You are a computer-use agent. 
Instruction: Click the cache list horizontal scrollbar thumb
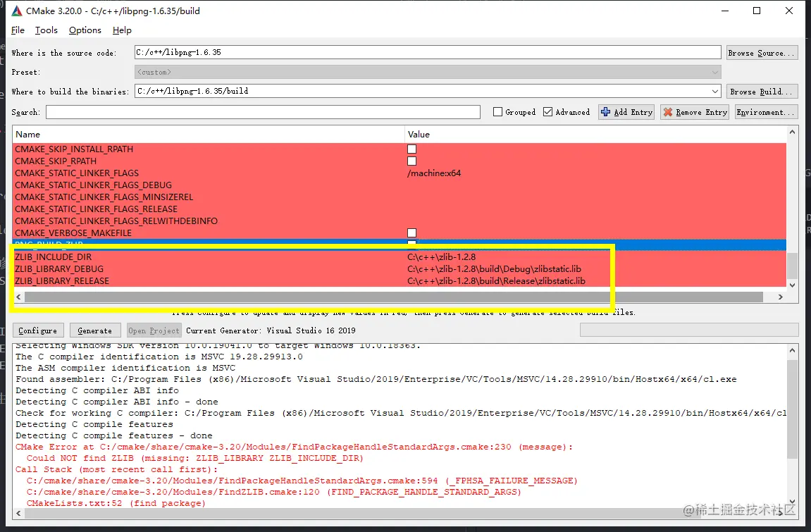(x=394, y=297)
